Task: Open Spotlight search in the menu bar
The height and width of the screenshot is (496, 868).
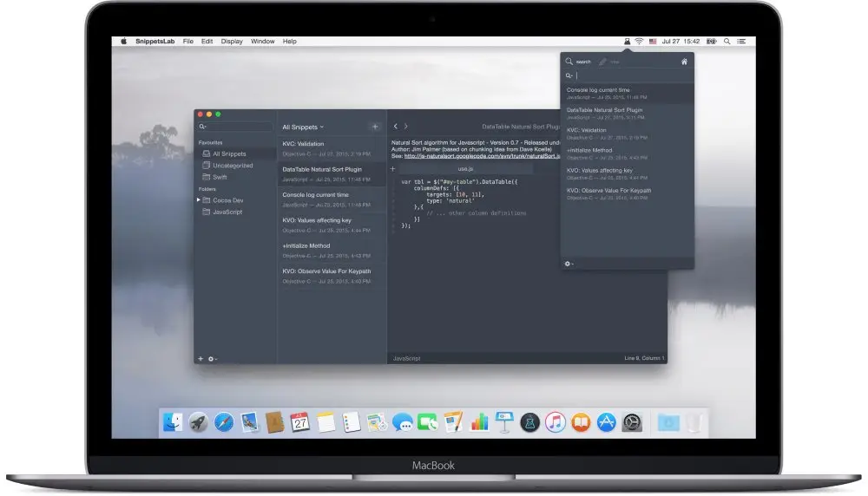Action: click(727, 42)
